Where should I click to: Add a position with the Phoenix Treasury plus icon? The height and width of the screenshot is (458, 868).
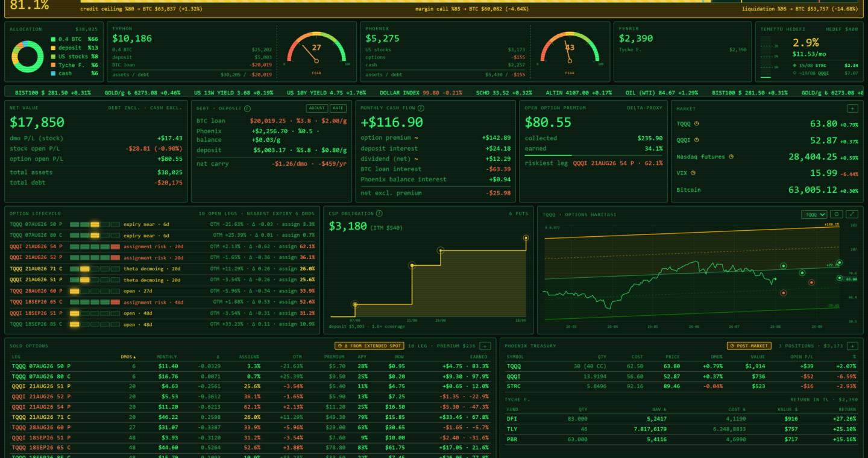tap(852, 346)
